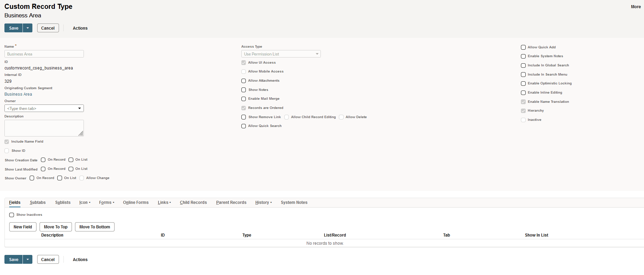Click the bottom Save button
The height and width of the screenshot is (275, 644).
click(x=14, y=259)
